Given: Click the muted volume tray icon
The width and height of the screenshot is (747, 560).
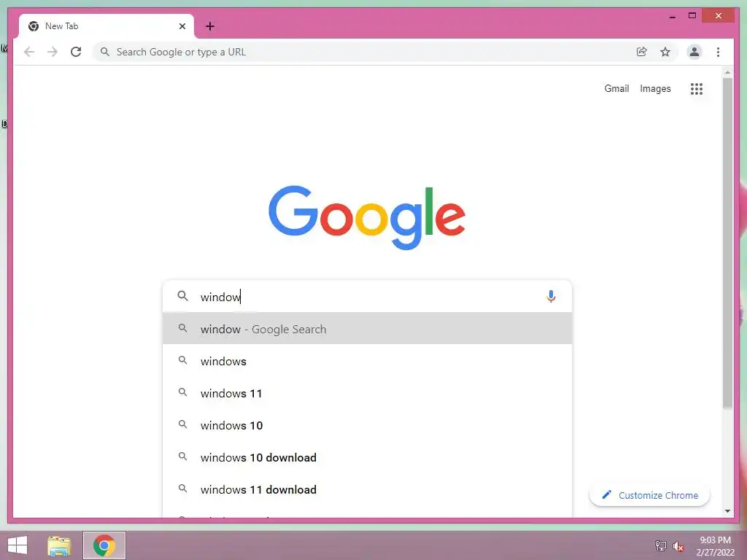Looking at the screenshot, I should pos(678,546).
